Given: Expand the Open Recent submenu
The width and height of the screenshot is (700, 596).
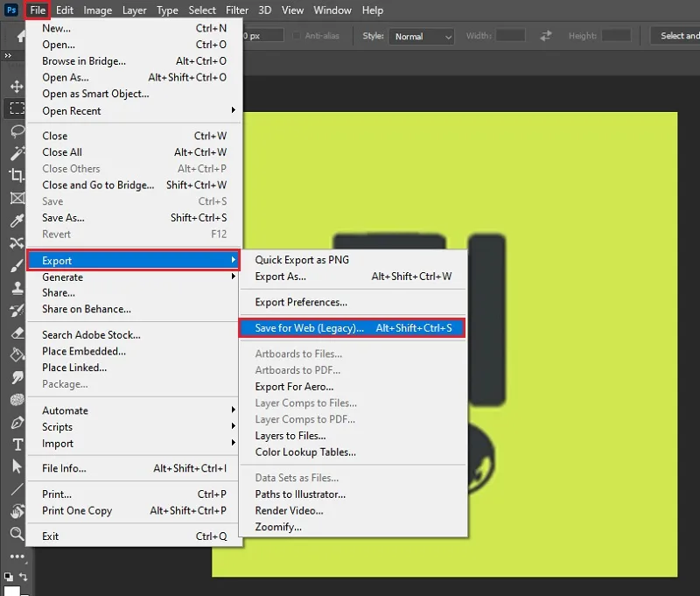Looking at the screenshot, I should click(x=135, y=111).
